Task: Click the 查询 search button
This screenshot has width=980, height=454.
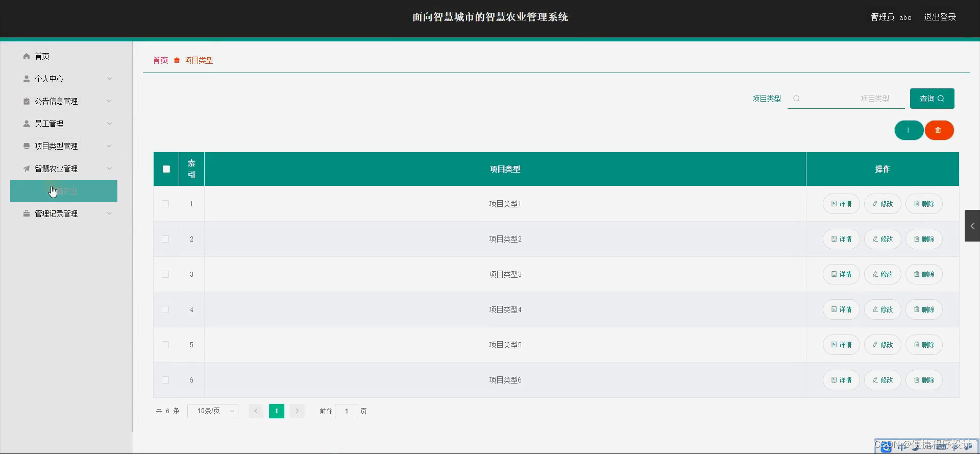Action: point(932,99)
